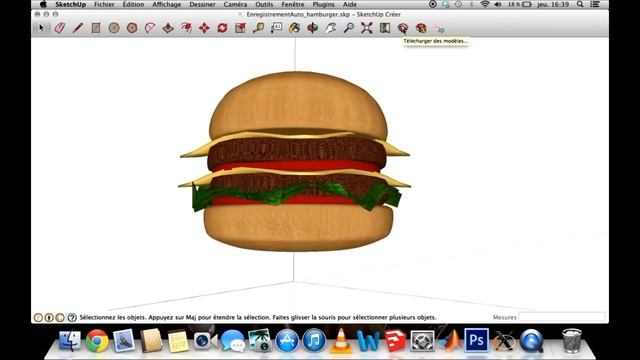Viewport: 640px width, 360px height.
Task: Click the help question mark in status bar
Action: (72, 317)
